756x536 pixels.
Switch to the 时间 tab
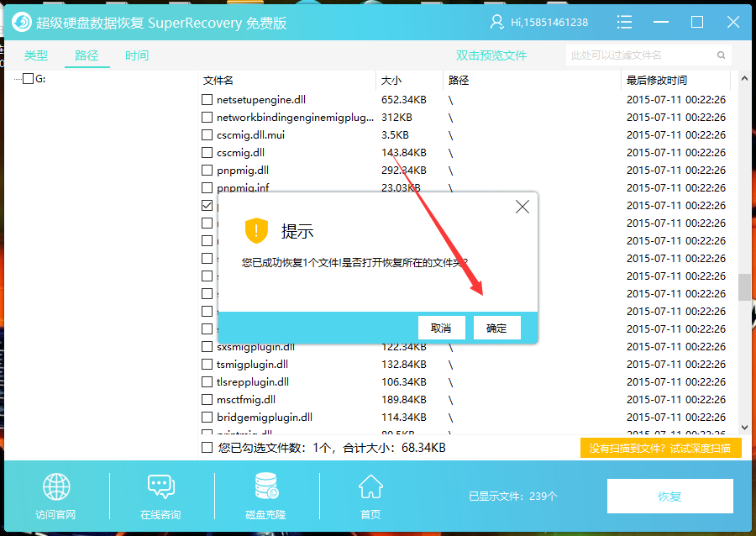(137, 55)
